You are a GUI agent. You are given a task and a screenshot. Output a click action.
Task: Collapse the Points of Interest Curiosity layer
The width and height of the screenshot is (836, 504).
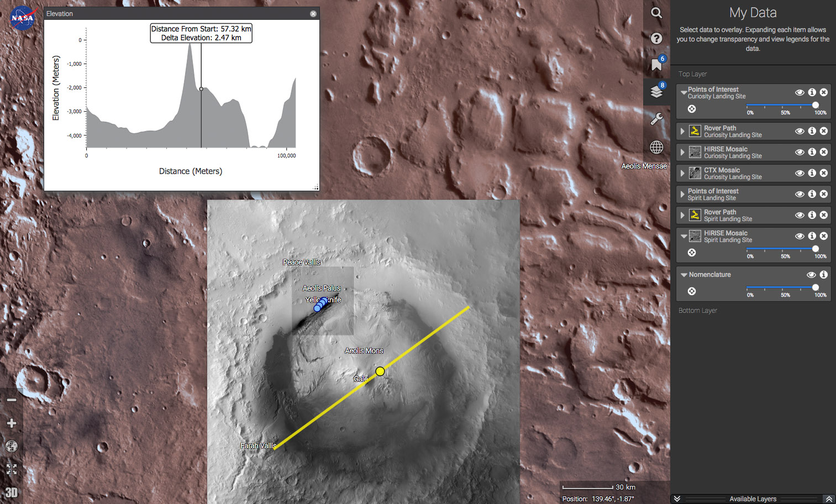683,92
